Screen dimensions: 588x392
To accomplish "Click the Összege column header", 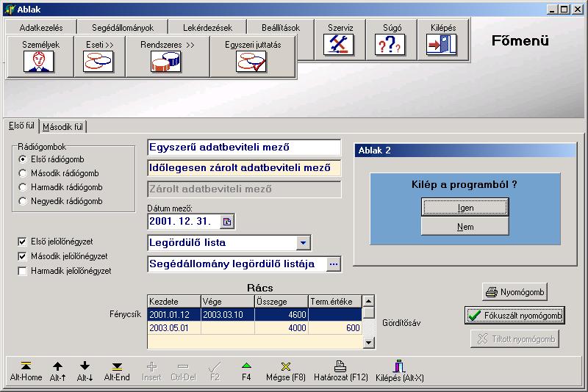I will point(282,302).
